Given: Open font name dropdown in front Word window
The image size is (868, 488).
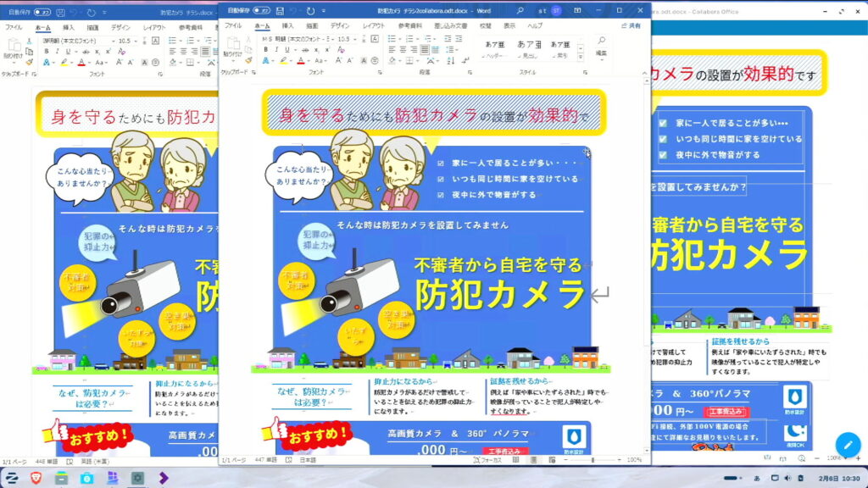Looking at the screenshot, I should coord(331,39).
